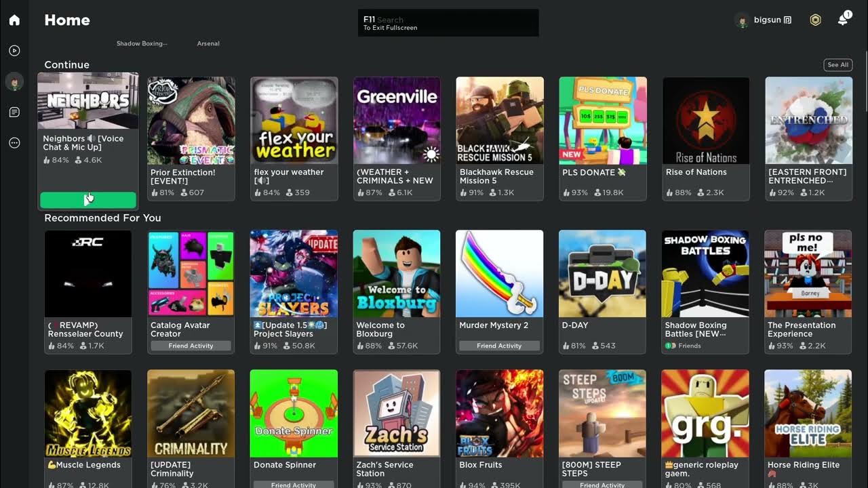This screenshot has width=868, height=488.
Task: Click the Donate Spinner title text
Action: click(285, 465)
